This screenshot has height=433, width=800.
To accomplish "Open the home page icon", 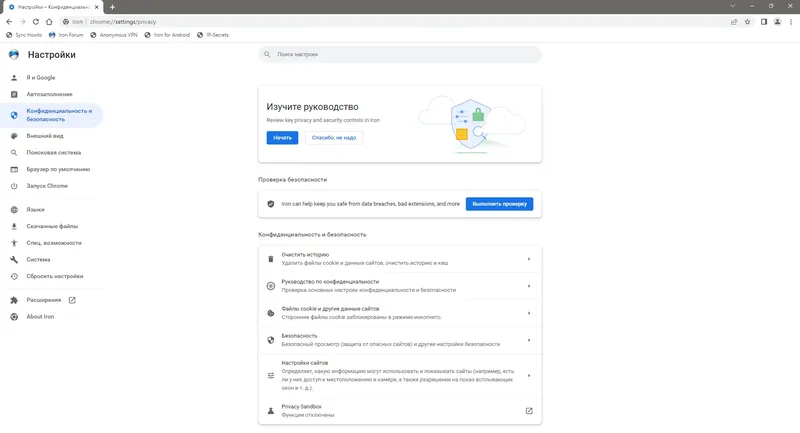I will pyautogui.click(x=49, y=21).
